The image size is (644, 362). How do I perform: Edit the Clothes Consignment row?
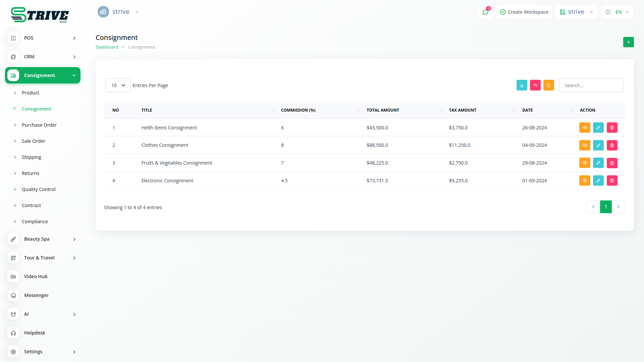point(598,145)
